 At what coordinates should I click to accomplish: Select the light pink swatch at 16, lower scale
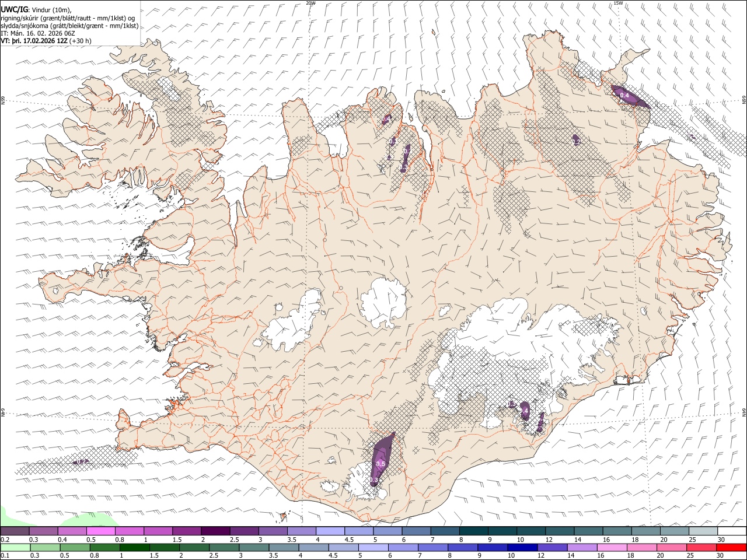click(612, 548)
